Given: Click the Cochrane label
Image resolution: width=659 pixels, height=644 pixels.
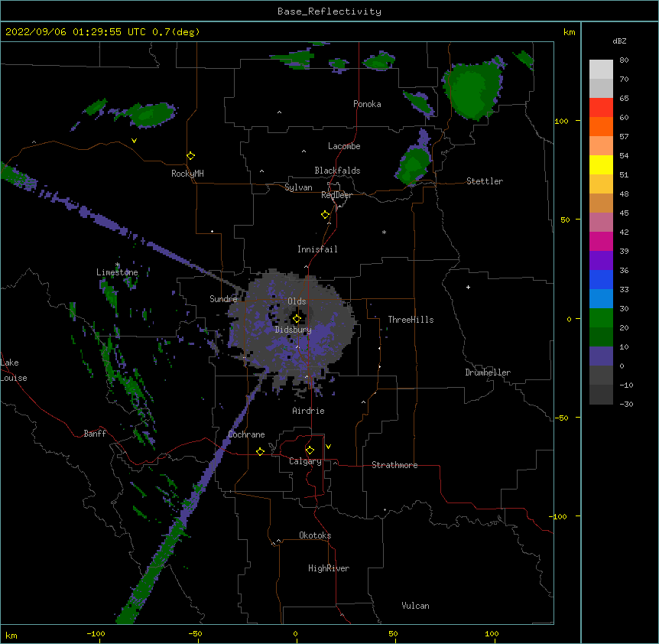Looking at the screenshot, I should tap(246, 434).
